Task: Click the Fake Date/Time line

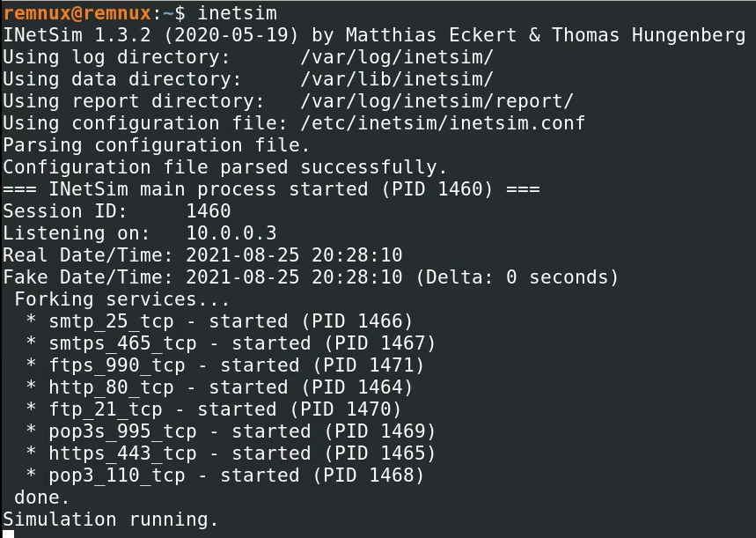Action: tap(311, 277)
